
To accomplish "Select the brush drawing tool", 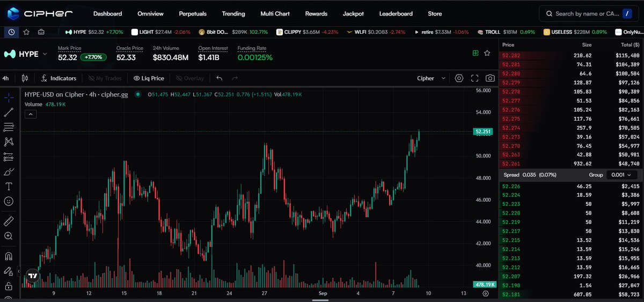I will point(9,172).
